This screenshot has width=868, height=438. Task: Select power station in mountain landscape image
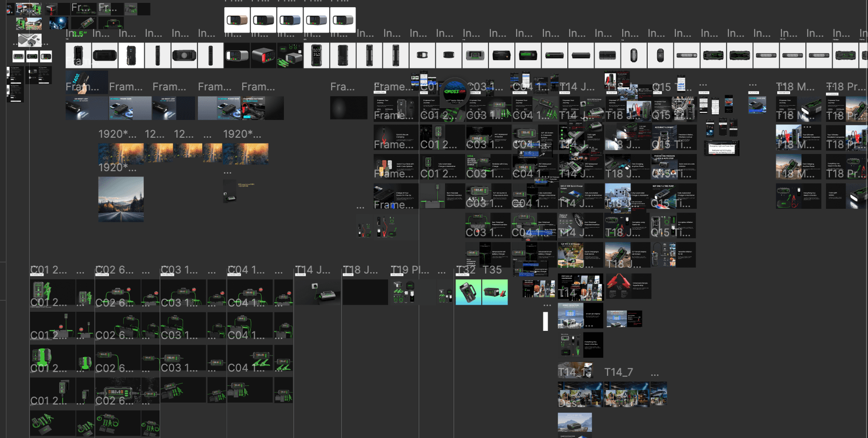click(x=575, y=423)
